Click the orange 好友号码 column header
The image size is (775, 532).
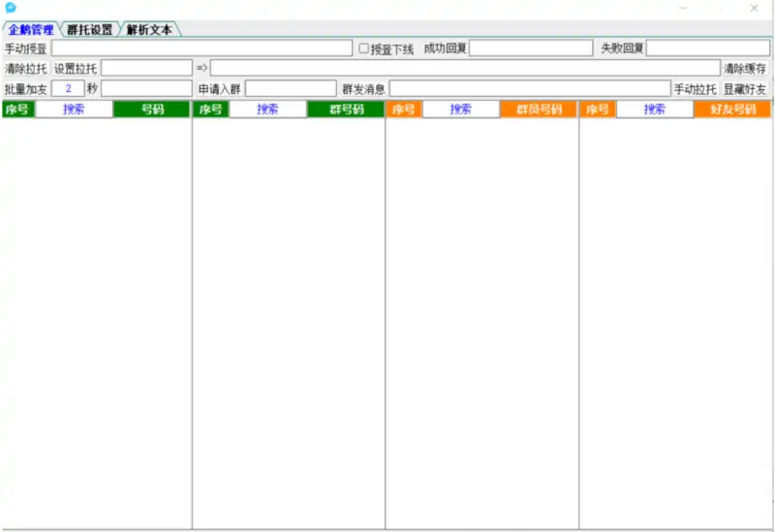coord(732,110)
